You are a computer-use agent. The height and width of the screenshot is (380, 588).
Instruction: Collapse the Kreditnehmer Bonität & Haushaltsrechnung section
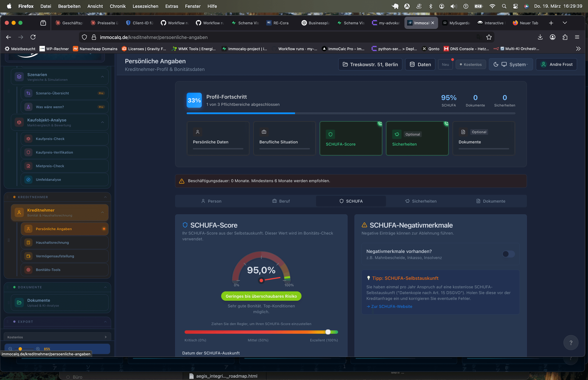click(102, 212)
